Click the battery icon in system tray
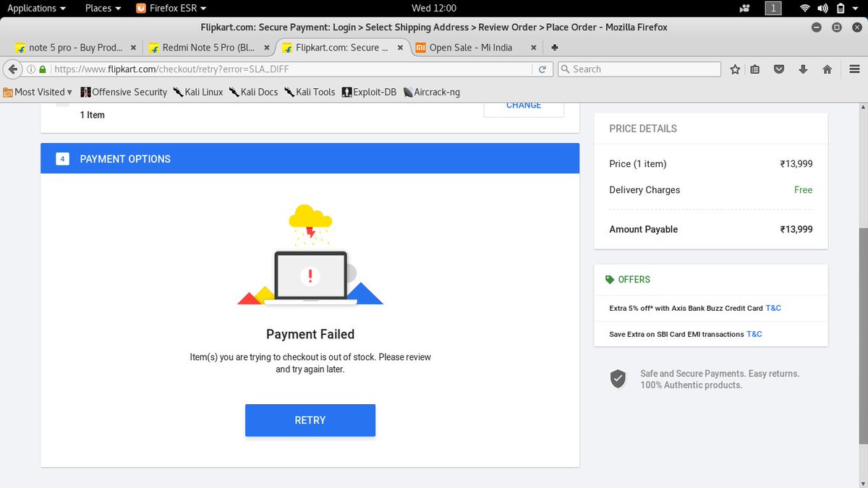868x488 pixels. pyautogui.click(x=840, y=9)
